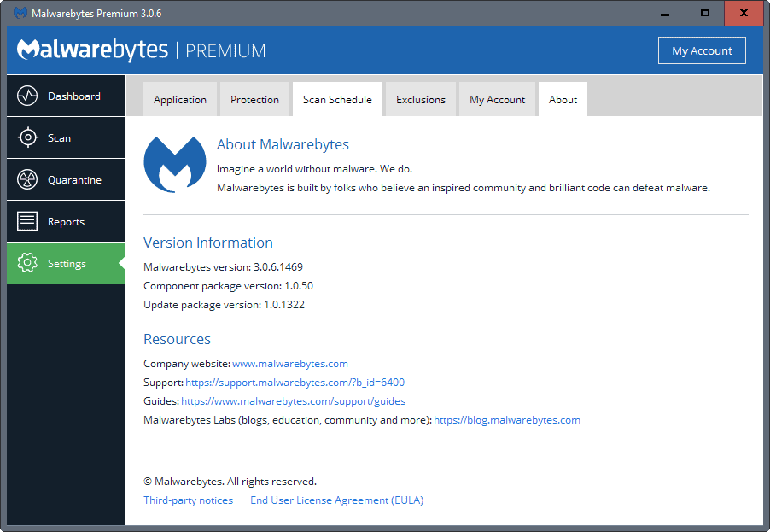This screenshot has height=532, width=770.
Task: Click the Settings gear icon in the sidebar
Action: (x=26, y=263)
